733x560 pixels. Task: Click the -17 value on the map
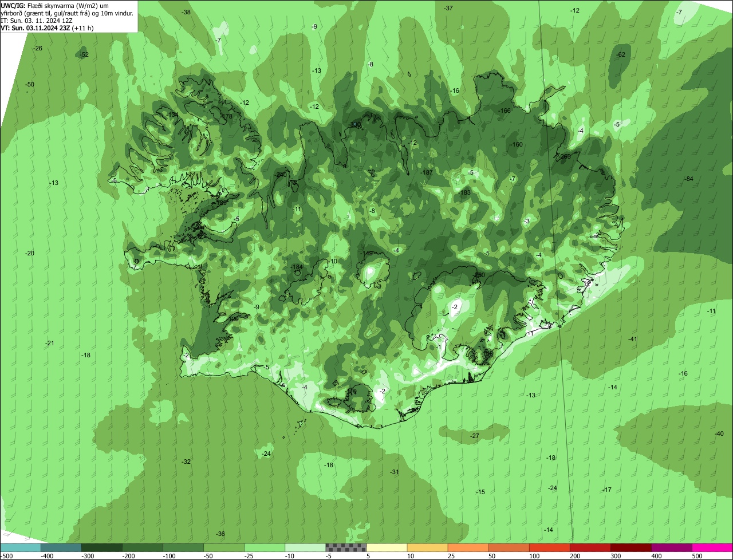pyautogui.click(x=607, y=490)
